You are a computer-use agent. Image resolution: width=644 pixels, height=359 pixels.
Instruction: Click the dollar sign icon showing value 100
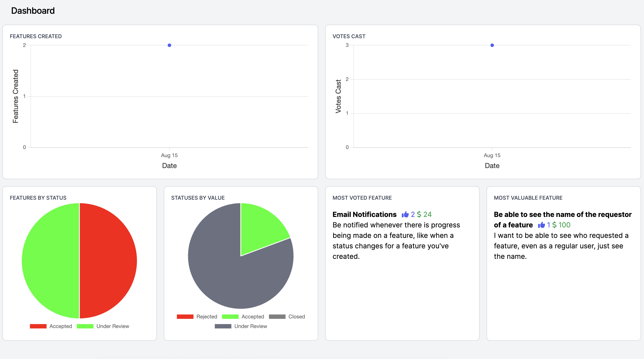[x=555, y=225]
